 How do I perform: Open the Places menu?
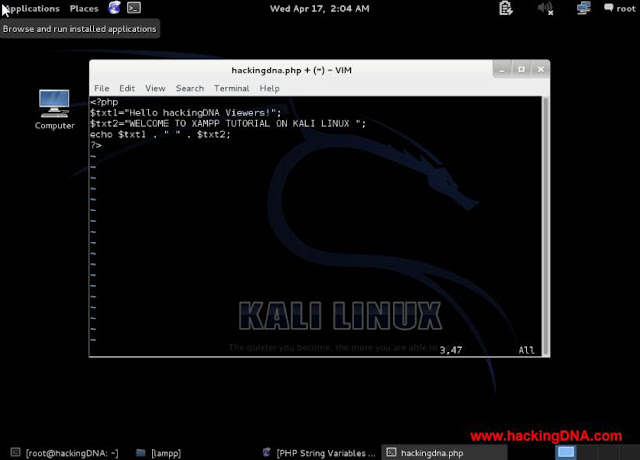click(x=84, y=9)
